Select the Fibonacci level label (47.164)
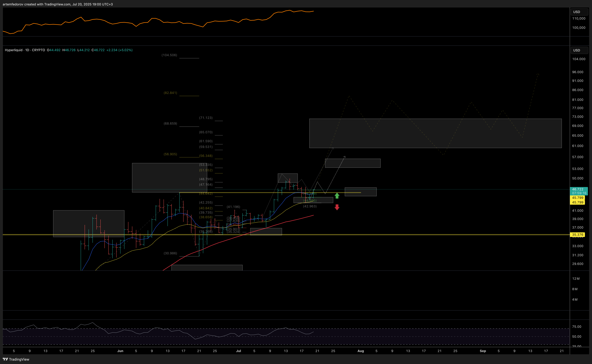 coord(206,185)
